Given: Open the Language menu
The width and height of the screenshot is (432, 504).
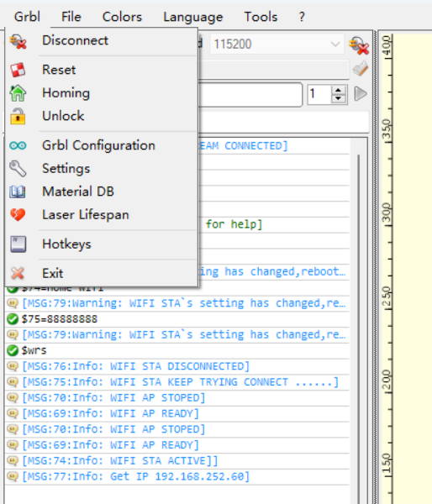Looking at the screenshot, I should tap(192, 17).
